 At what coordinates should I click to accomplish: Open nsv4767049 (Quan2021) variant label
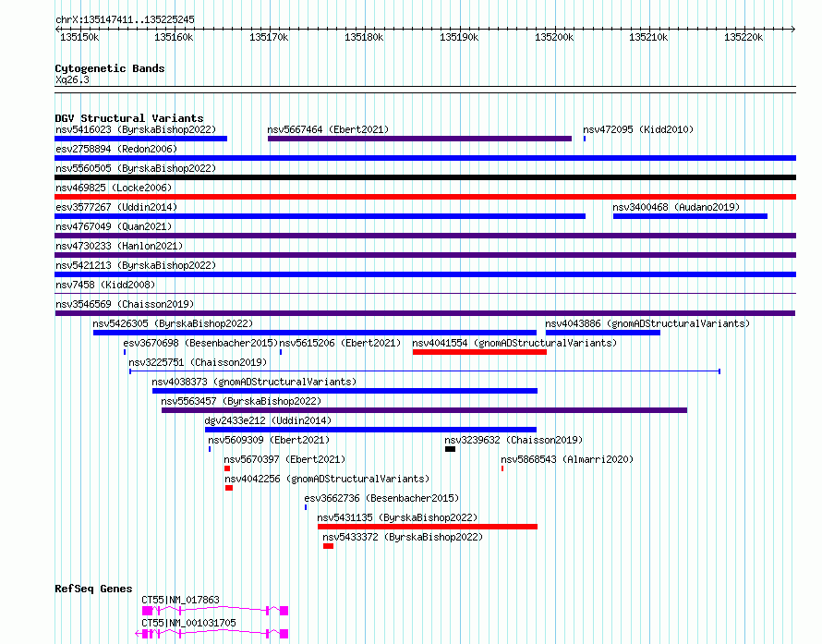pos(114,226)
